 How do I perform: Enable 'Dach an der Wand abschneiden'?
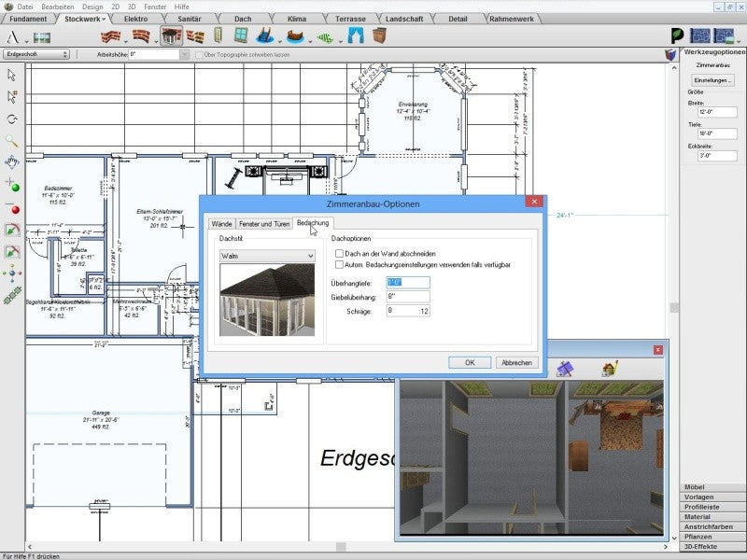(x=339, y=254)
